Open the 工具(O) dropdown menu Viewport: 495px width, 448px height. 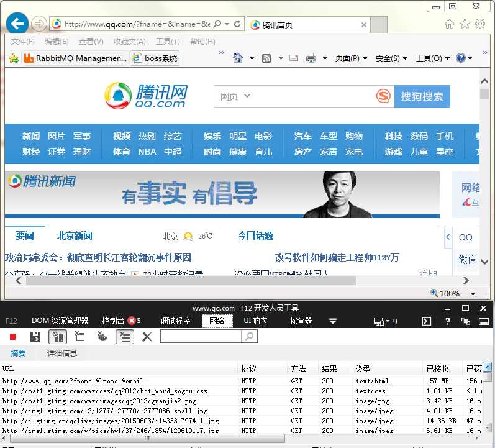coord(432,58)
